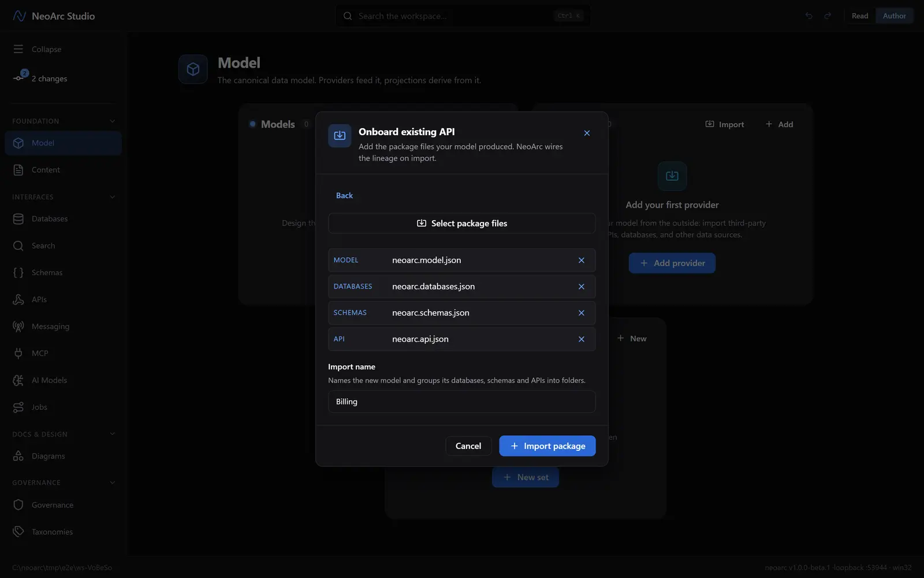Go Back in the onboarding dialog
924x578 pixels.
[344, 195]
